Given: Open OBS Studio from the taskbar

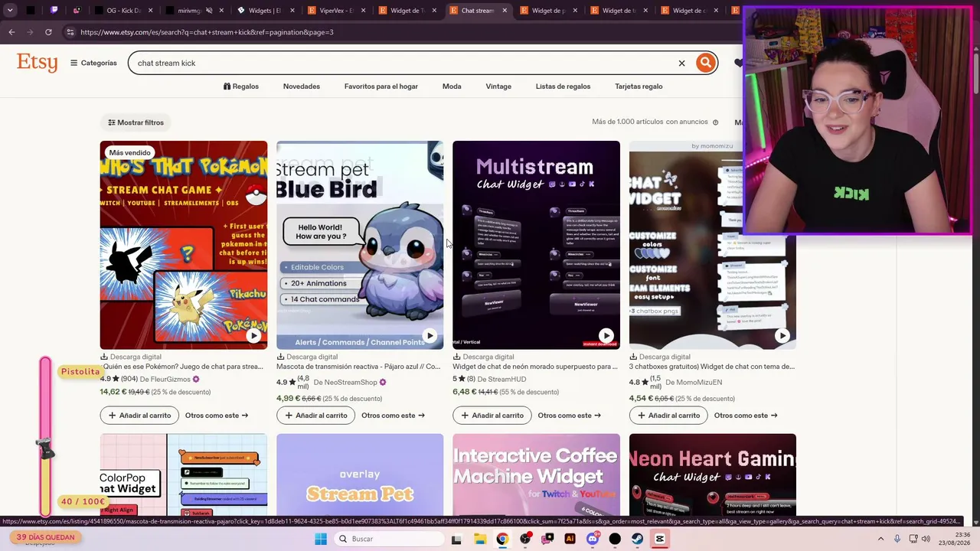Looking at the screenshot, I should [525, 539].
